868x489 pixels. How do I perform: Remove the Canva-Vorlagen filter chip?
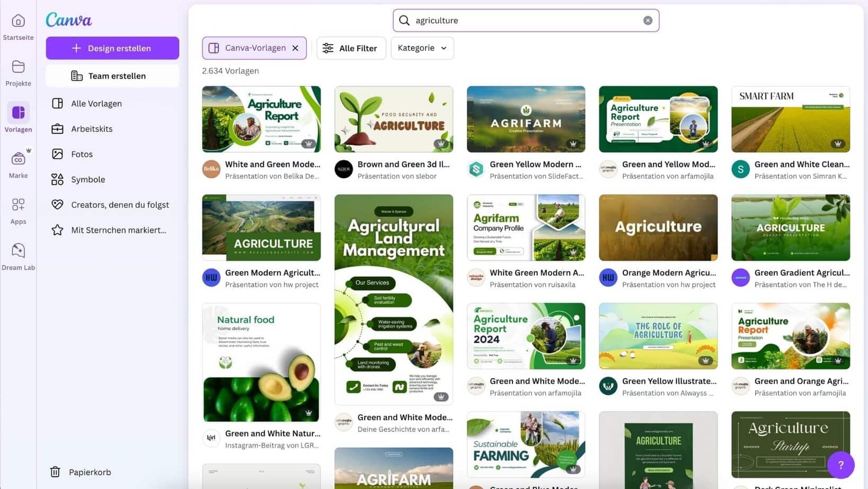[x=295, y=48]
